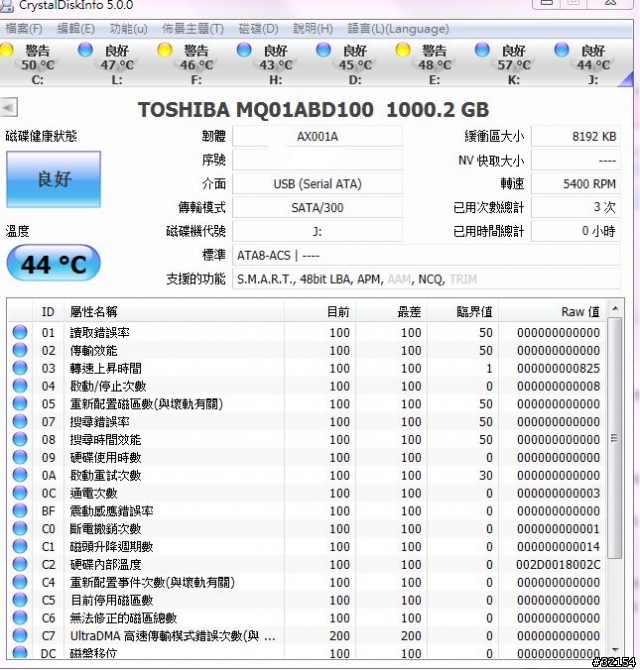The width and height of the screenshot is (640, 670).
Task: Click status icon for 03 轉速上昇時間
Action: pyautogui.click(x=20, y=368)
